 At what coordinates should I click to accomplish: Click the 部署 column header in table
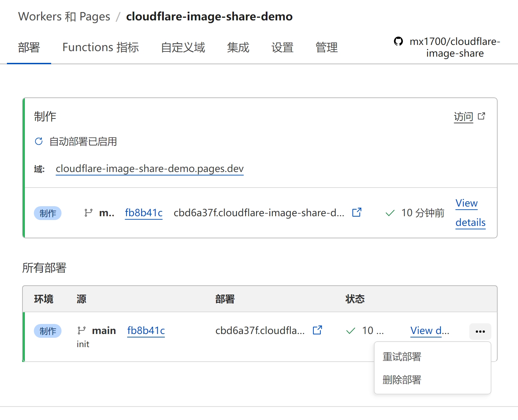[x=225, y=299]
